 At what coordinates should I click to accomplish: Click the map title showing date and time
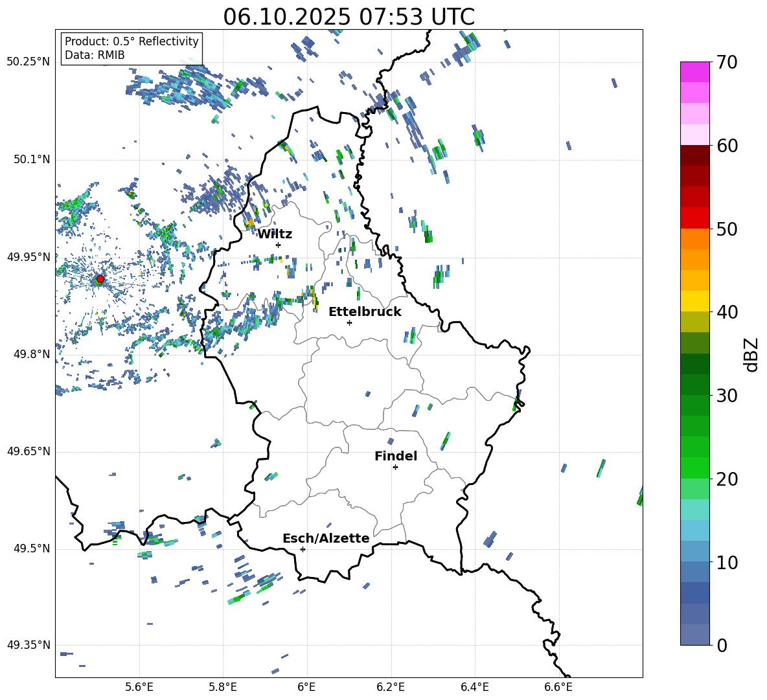click(x=349, y=17)
